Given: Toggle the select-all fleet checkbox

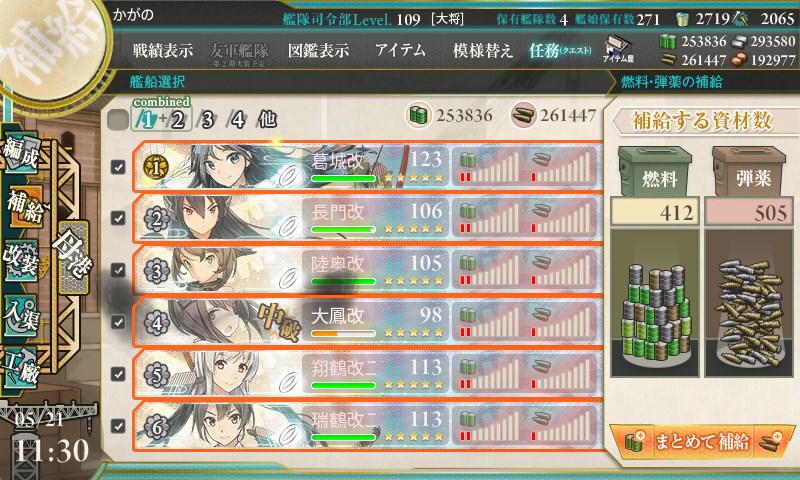Looking at the screenshot, I should point(118,120).
